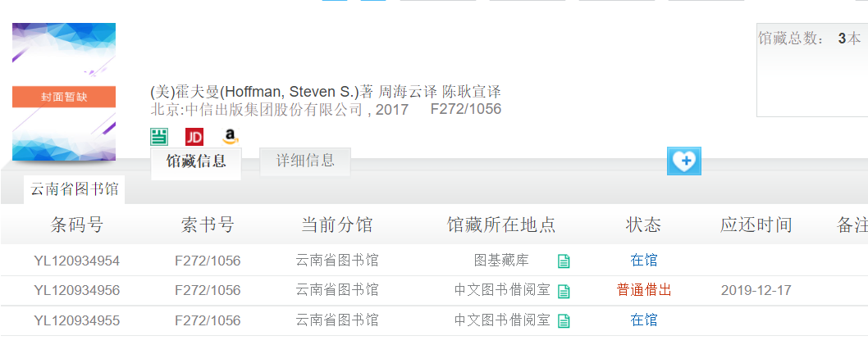Open the red JD store icon

(194, 137)
